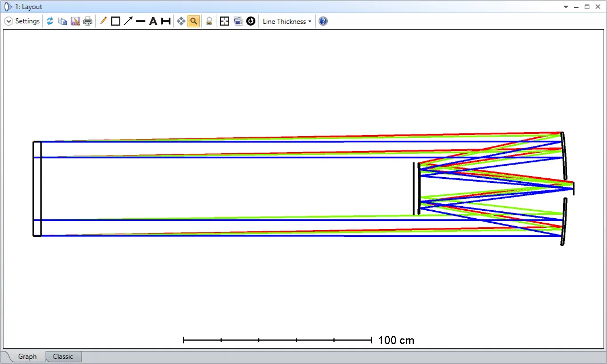Add a text annotation with A tool
The height and width of the screenshot is (364, 607).
coord(153,21)
